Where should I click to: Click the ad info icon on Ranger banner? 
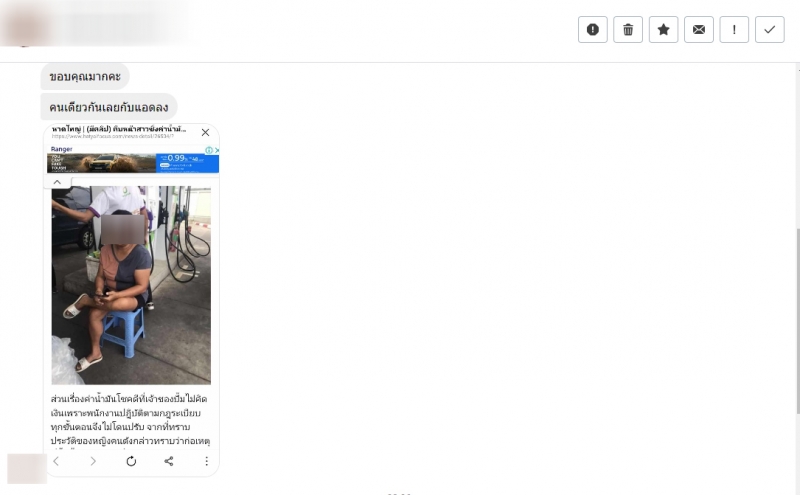click(x=209, y=150)
